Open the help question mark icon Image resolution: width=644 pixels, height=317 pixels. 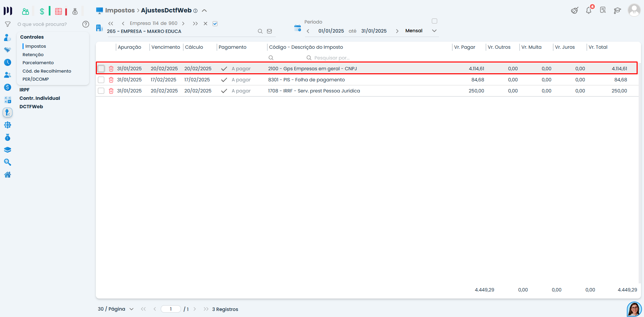[86, 24]
